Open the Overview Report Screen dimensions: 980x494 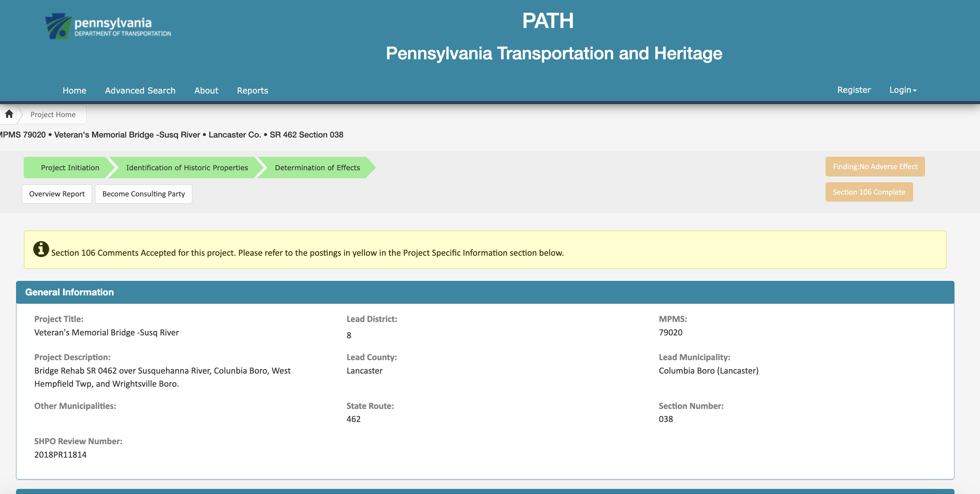coord(57,194)
